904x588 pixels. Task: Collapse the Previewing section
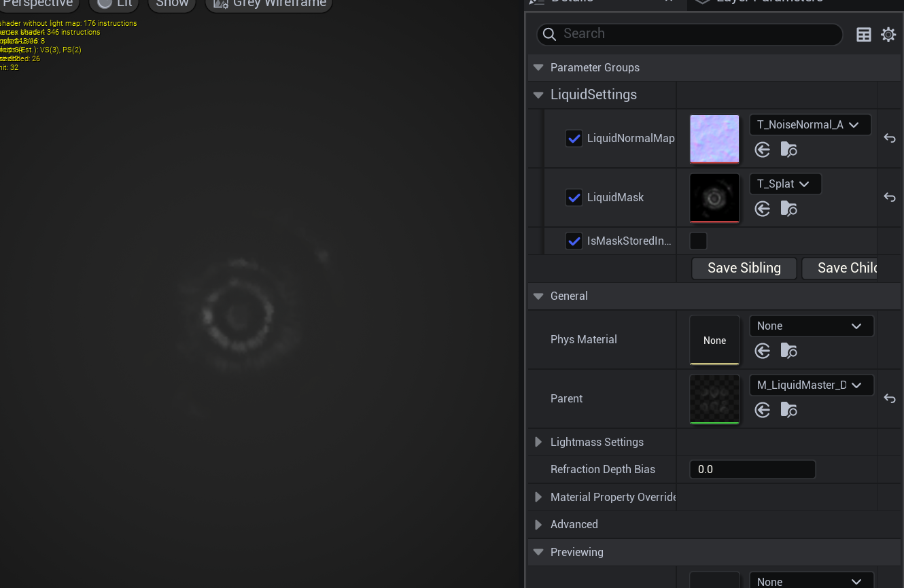538,553
